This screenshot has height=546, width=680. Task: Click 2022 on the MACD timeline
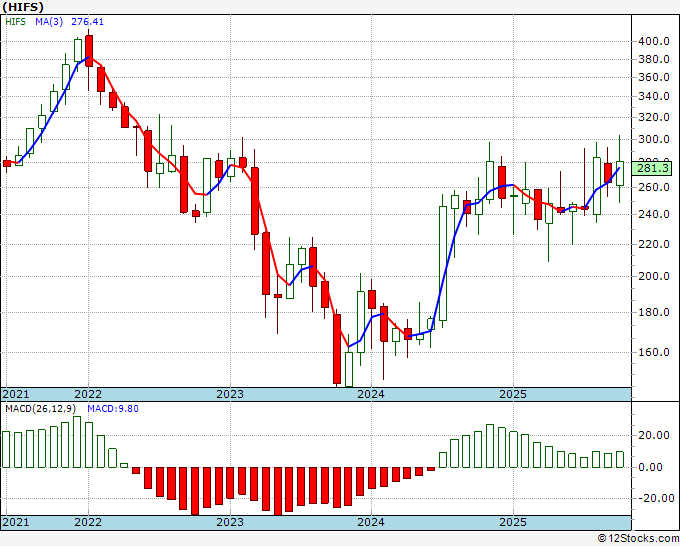[x=88, y=522]
